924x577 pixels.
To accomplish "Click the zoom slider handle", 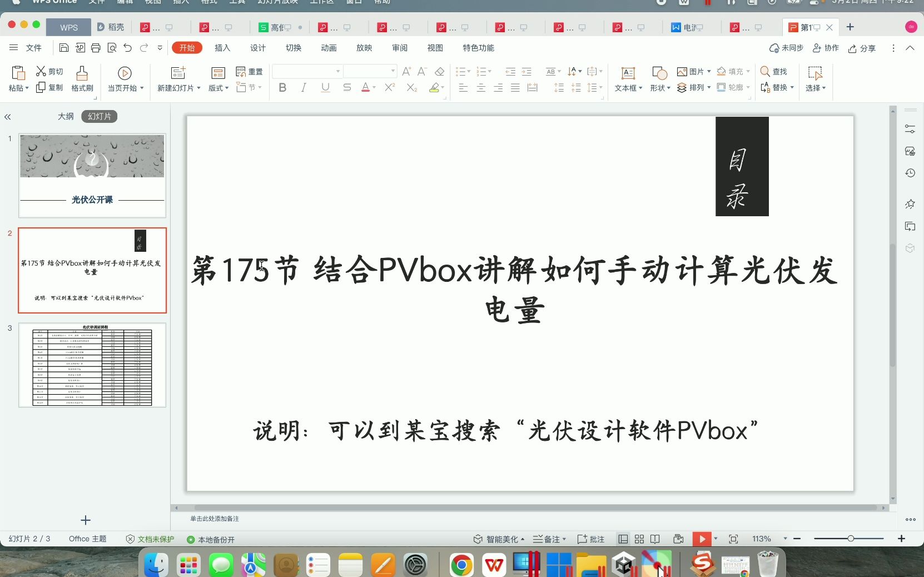I will tap(851, 539).
